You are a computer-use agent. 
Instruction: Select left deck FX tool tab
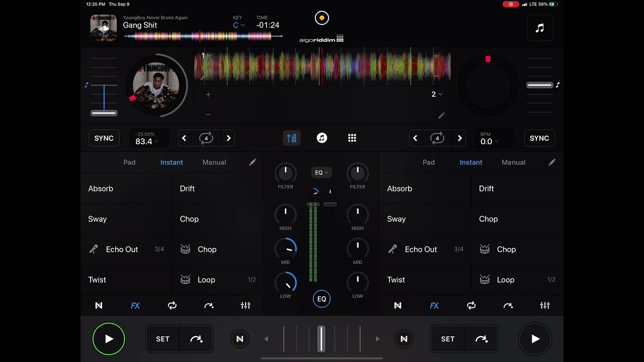[x=135, y=305]
